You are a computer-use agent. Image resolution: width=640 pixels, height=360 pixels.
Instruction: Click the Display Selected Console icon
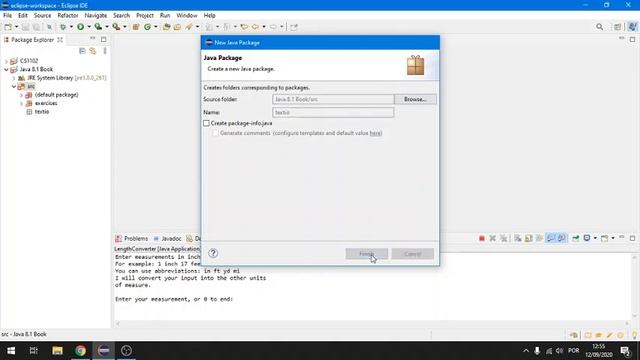[x=587, y=238]
